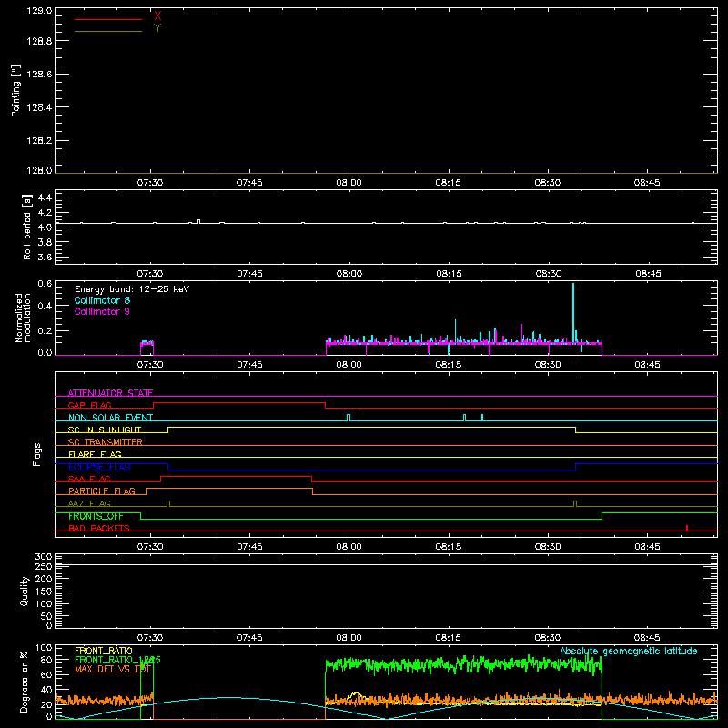This screenshot has height=728, width=728.
Task: Click the NON_SOLAR_EVENT flag label
Action: (x=110, y=418)
